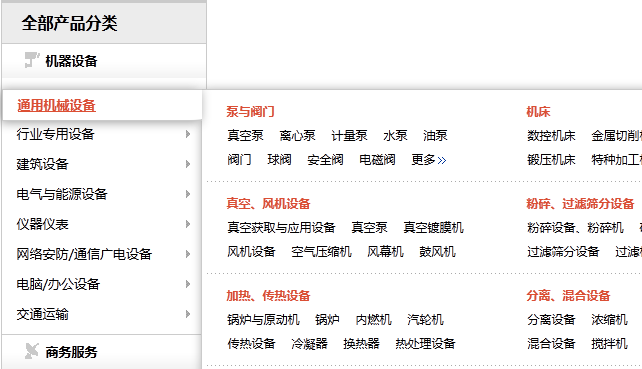Click the 热处理设备 link
The image size is (642, 369).
point(425,343)
